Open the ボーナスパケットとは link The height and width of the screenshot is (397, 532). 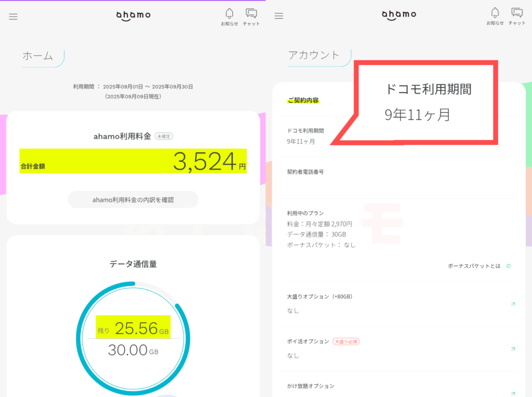tap(474, 266)
